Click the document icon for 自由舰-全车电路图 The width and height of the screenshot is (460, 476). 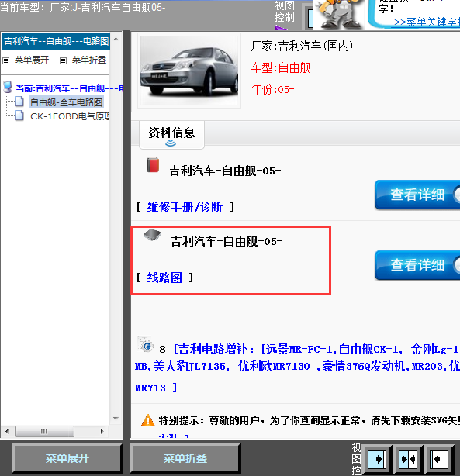19,102
